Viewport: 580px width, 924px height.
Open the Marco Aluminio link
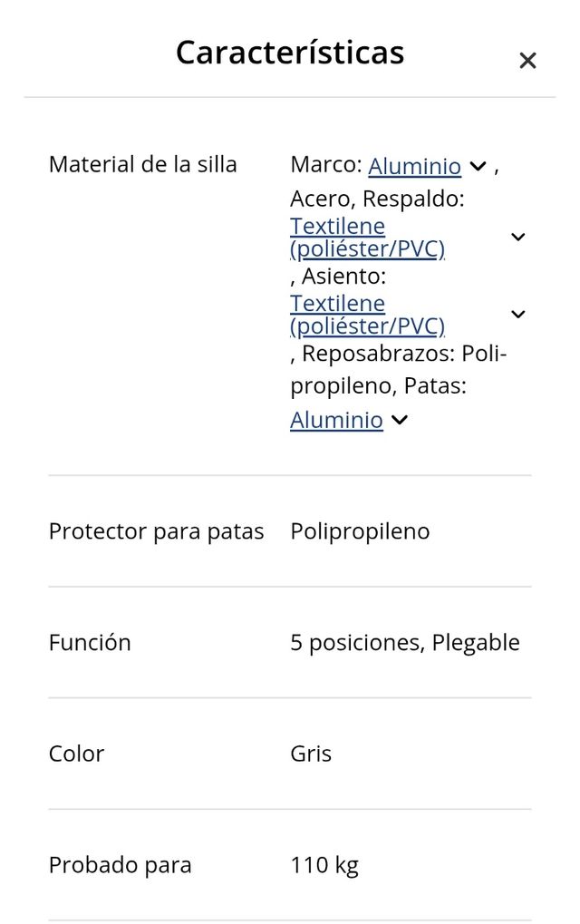click(414, 166)
